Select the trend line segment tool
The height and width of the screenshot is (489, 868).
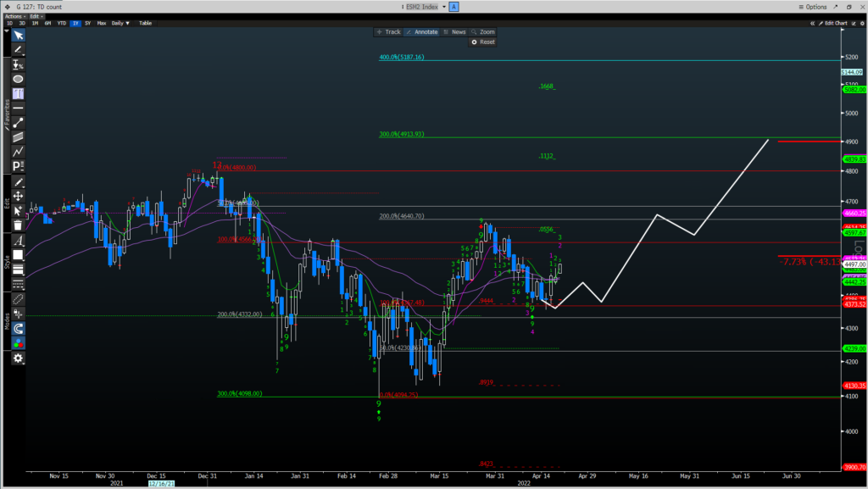[x=19, y=122]
